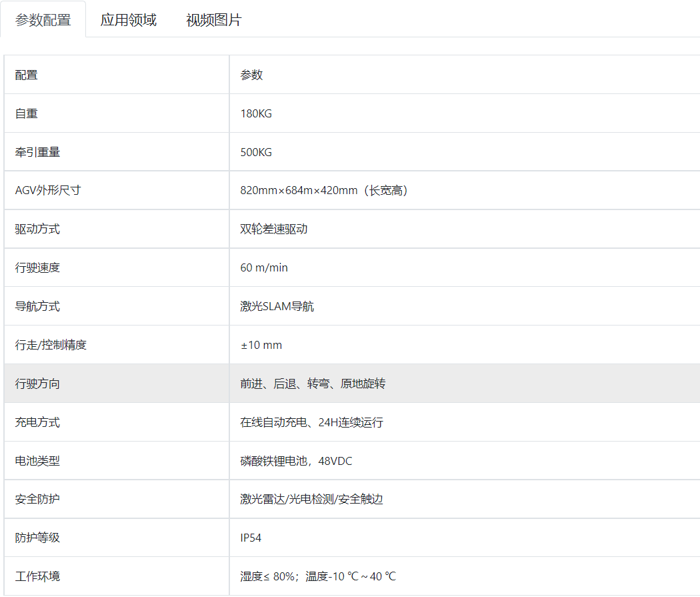
Task: Click the 60 m/min speed value
Action: tap(264, 268)
